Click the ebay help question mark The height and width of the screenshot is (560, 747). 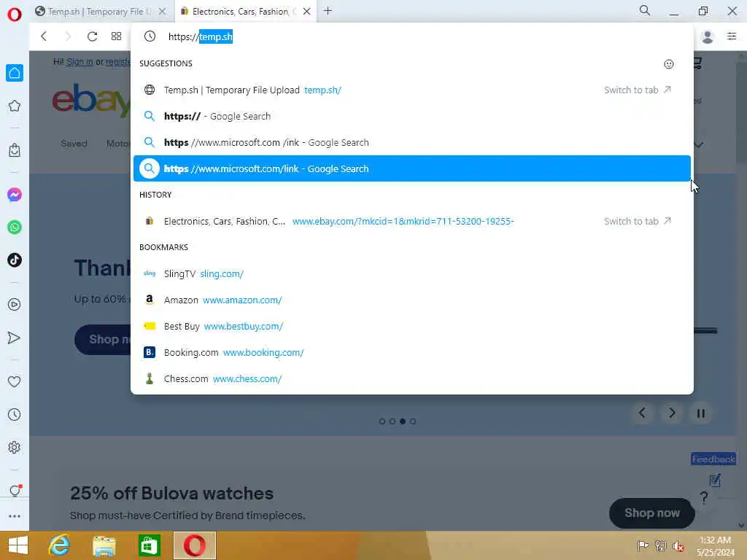coord(704,497)
